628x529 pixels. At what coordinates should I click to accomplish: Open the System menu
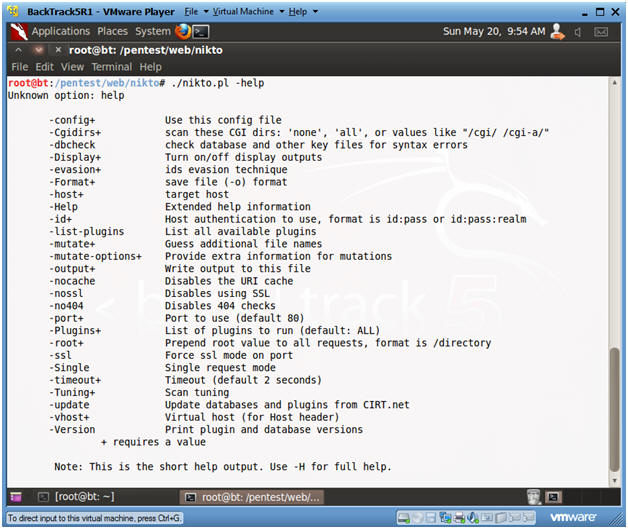pos(153,31)
